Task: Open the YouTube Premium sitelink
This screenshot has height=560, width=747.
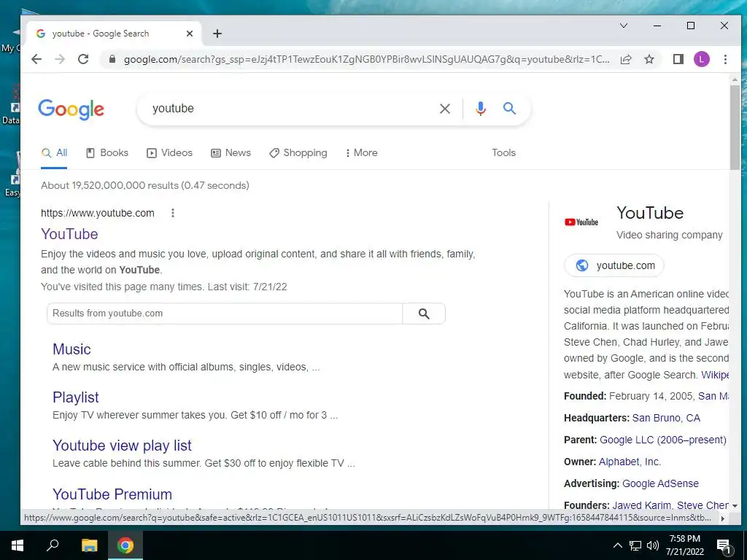Action: 112,494
